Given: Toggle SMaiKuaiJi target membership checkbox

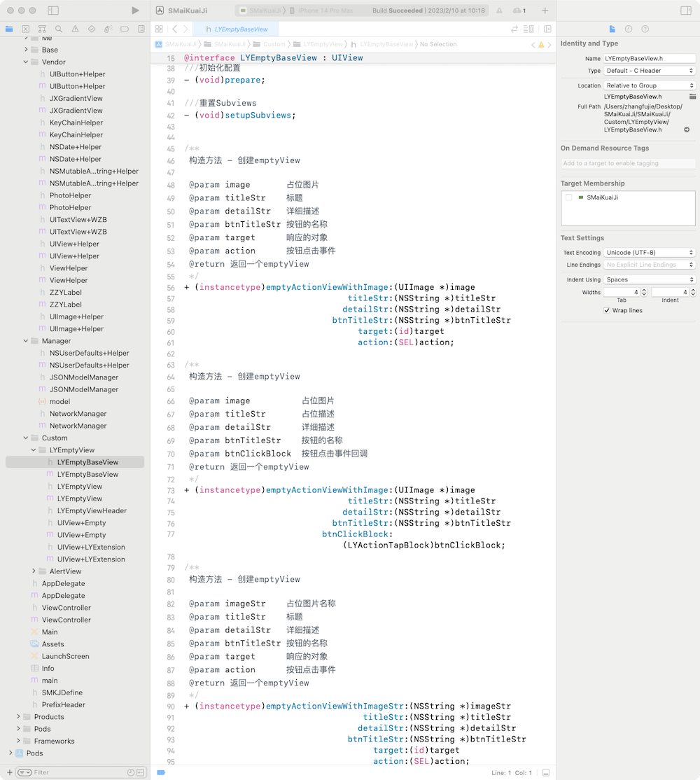Looking at the screenshot, I should pyautogui.click(x=568, y=197).
